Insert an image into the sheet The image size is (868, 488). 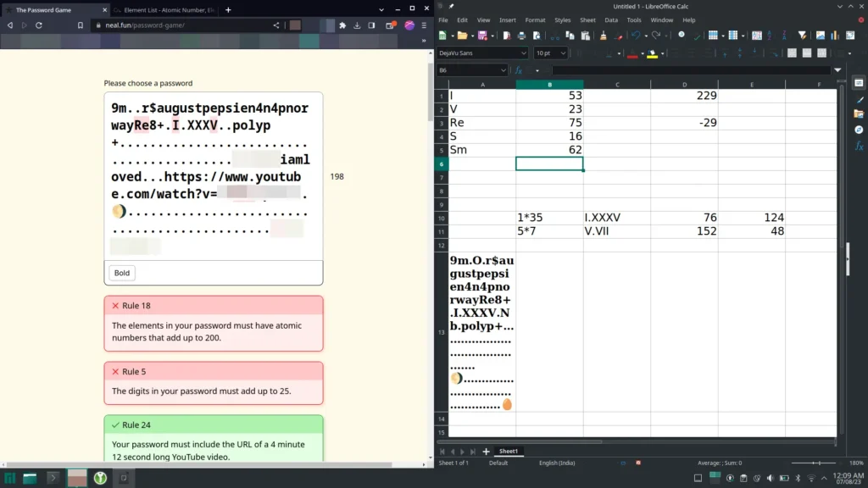click(820, 36)
